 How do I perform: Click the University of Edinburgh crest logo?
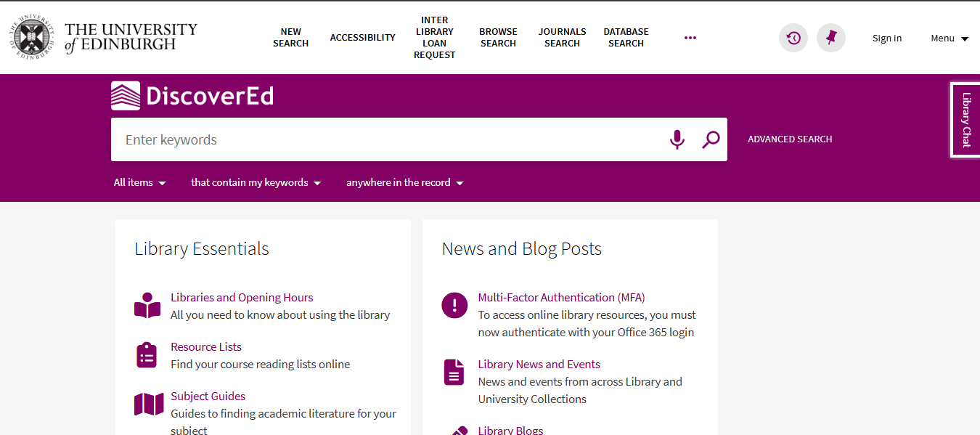click(x=33, y=37)
